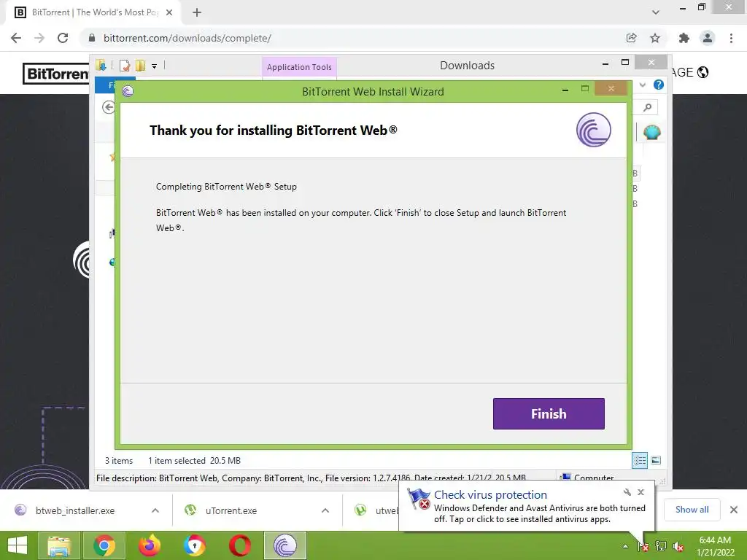Open Windows Start menu
Image resolution: width=747 pixels, height=560 pixels.
pos(18,545)
